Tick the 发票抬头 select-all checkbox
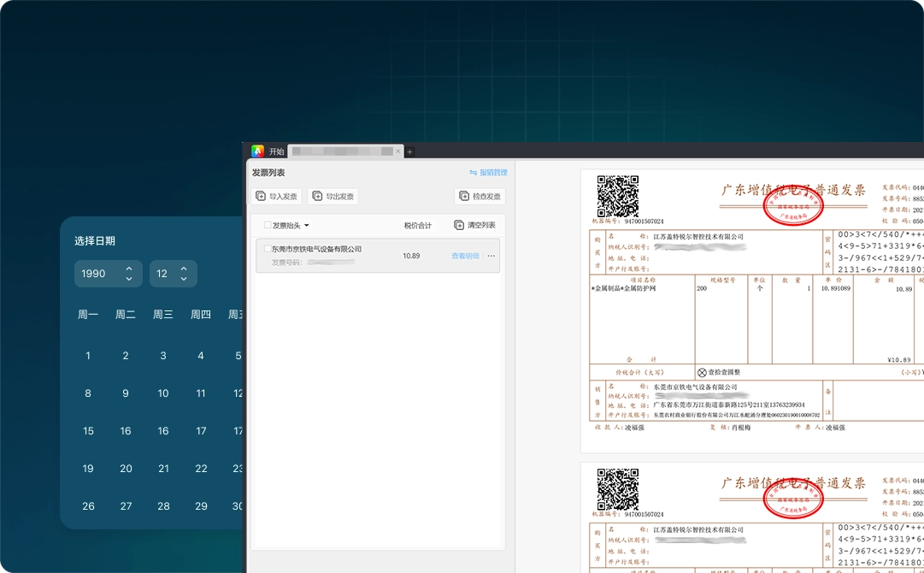Screen dimensions: 924x573 point(268,225)
